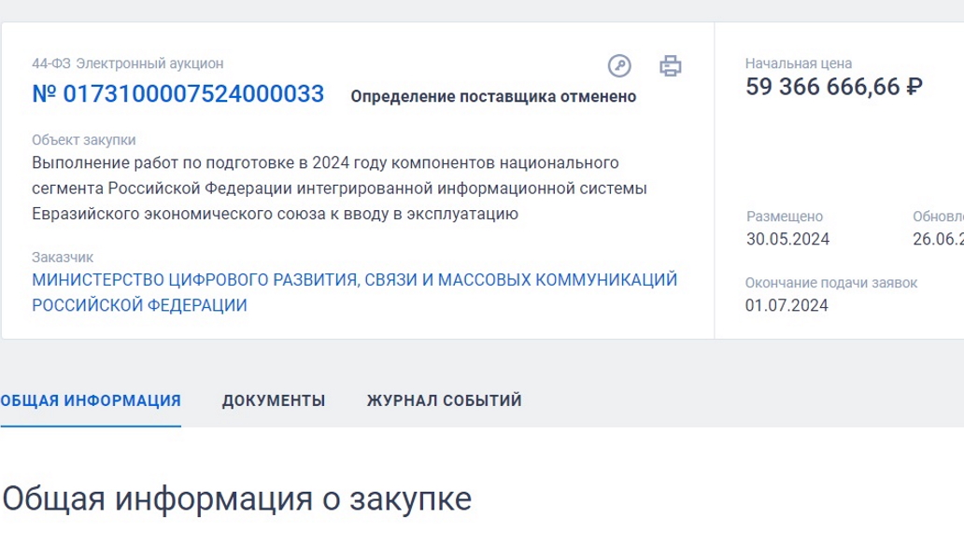Screen dimensions: 964x560
Task: Click the 'Общая информация о закупке' heading
Action: coord(236,498)
